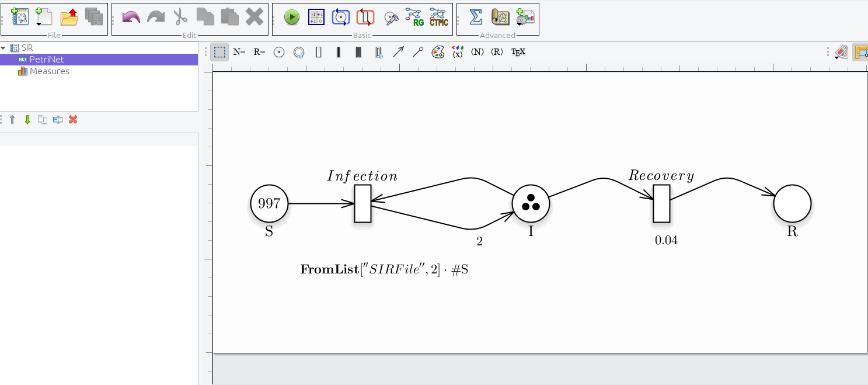868x385 pixels.
Task: Start the token game with the green play button
Action: click(x=292, y=18)
